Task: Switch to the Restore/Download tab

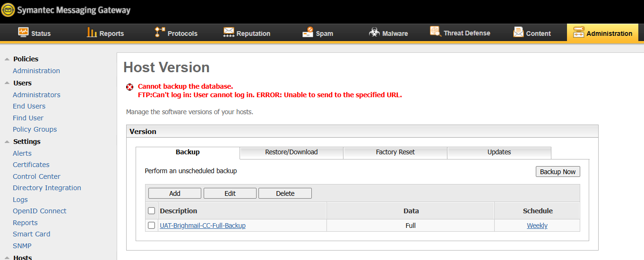Action: point(291,152)
